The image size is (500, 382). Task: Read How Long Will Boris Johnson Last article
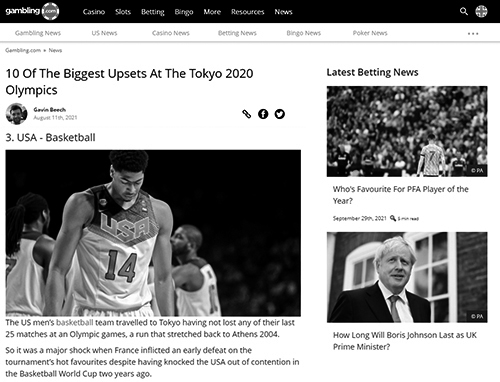(x=405, y=341)
